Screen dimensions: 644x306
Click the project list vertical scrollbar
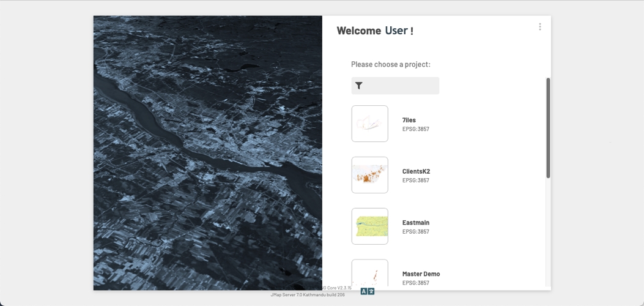[x=548, y=128]
